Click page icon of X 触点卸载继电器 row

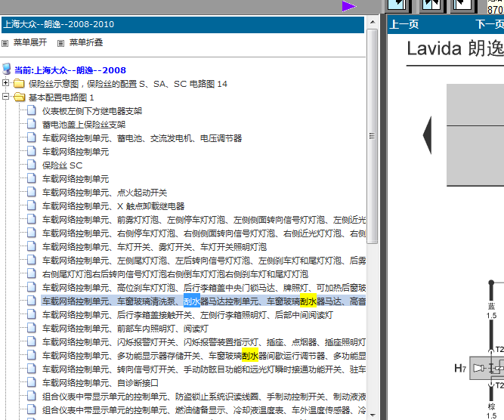coord(32,205)
